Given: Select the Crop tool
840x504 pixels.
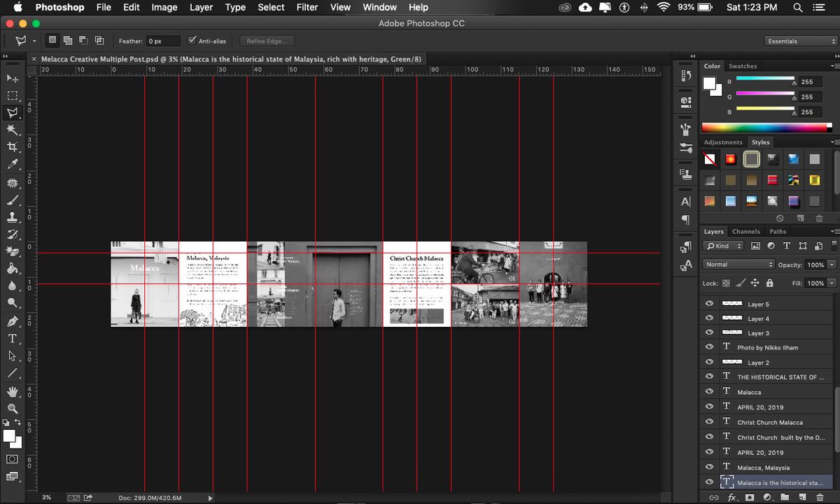Looking at the screenshot, I should (x=13, y=147).
